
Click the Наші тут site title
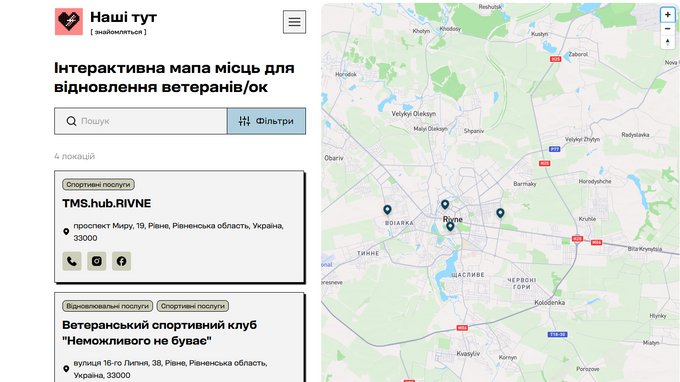tap(124, 17)
